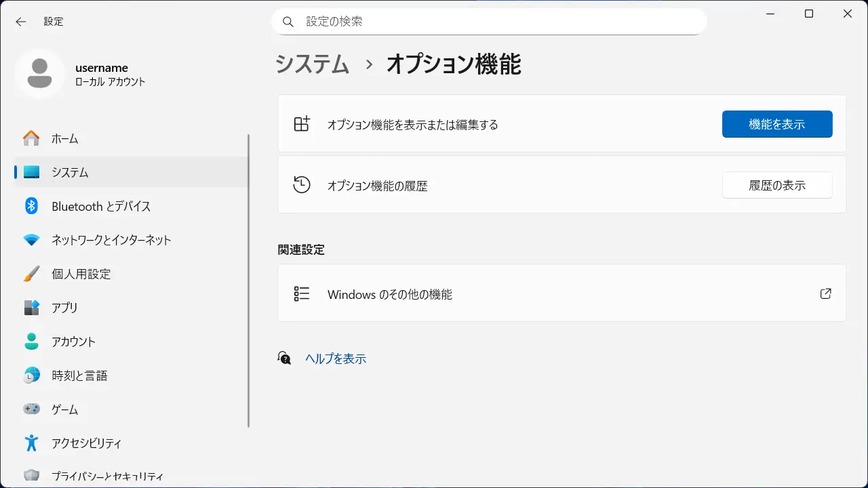Select 時刻と言語 in the sidebar
The width and height of the screenshot is (868, 488).
(x=79, y=375)
